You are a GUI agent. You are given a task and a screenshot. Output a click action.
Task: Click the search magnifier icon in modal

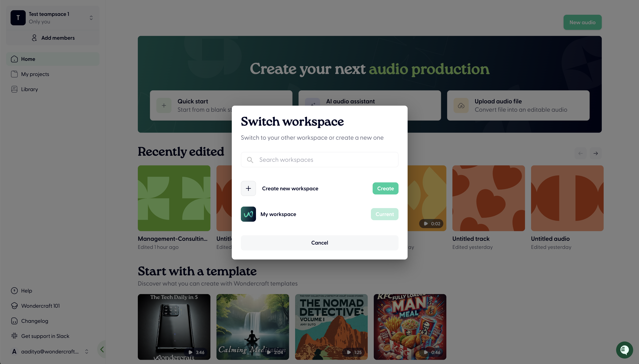250,160
